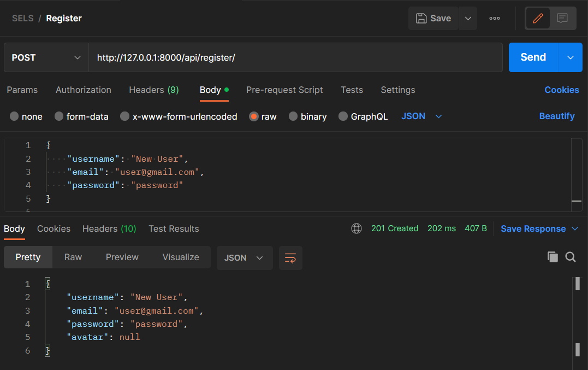The height and width of the screenshot is (370, 588).
Task: Open response search with magnifier icon
Action: pos(571,257)
